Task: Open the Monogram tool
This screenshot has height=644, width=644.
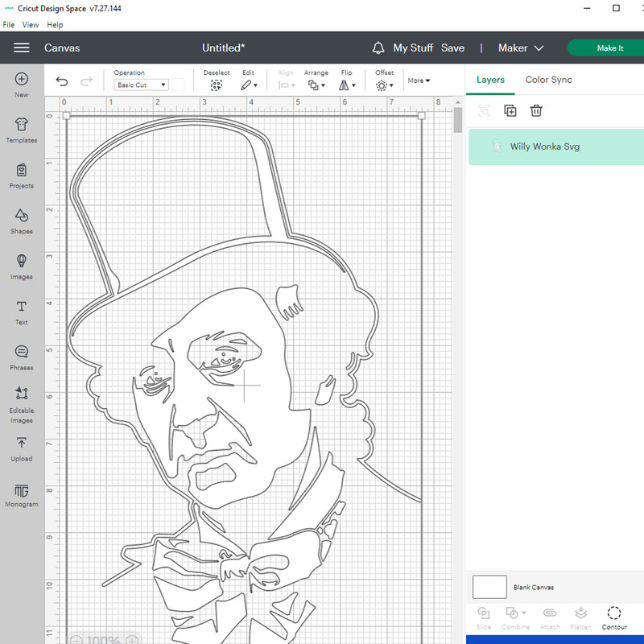Action: click(22, 493)
